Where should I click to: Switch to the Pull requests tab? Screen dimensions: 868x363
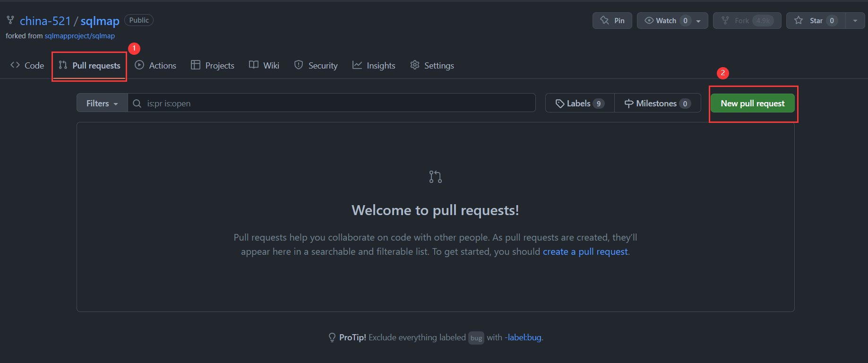(x=89, y=65)
